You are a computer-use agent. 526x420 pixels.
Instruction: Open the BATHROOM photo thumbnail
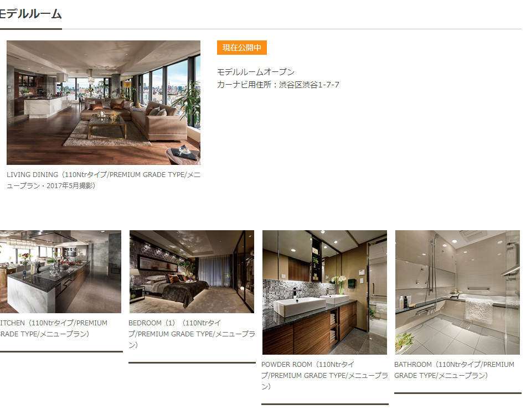coord(457,292)
